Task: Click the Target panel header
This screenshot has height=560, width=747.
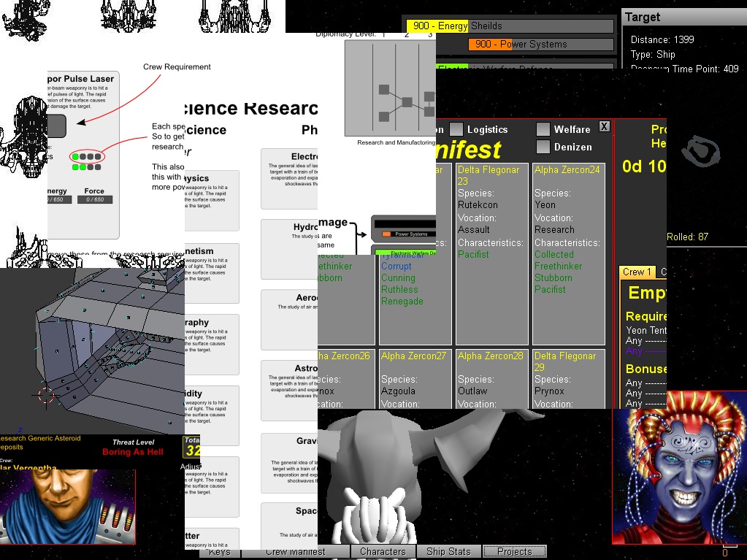Action: point(684,17)
